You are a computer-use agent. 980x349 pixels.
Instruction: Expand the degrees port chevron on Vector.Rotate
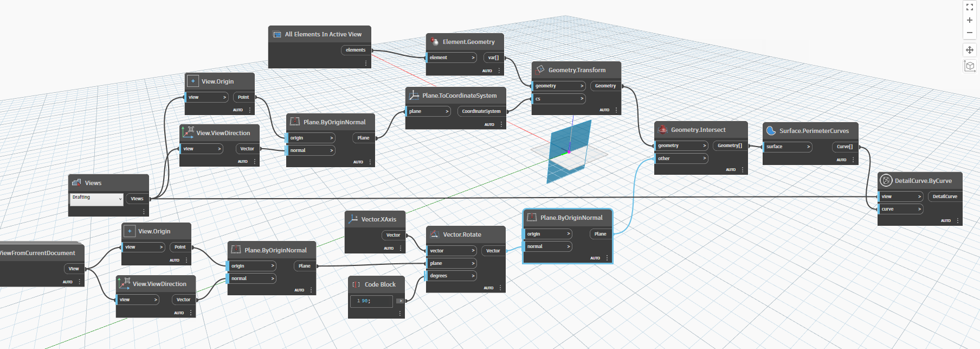[x=473, y=276]
